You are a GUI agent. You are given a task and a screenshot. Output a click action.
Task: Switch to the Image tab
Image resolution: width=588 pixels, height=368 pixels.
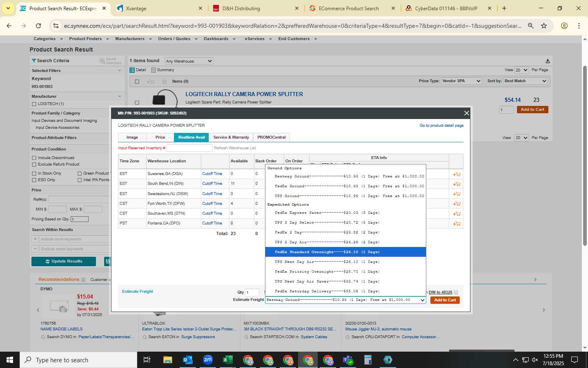coord(132,137)
